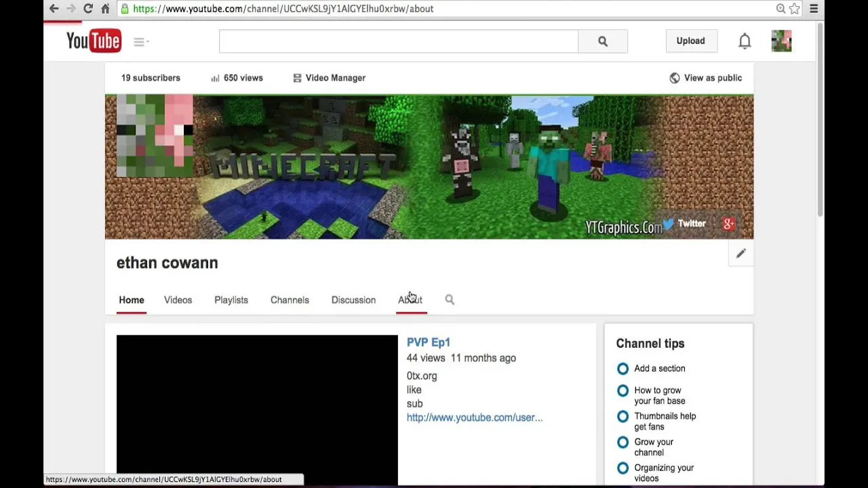Click the channel search magnifier icon

click(x=450, y=300)
